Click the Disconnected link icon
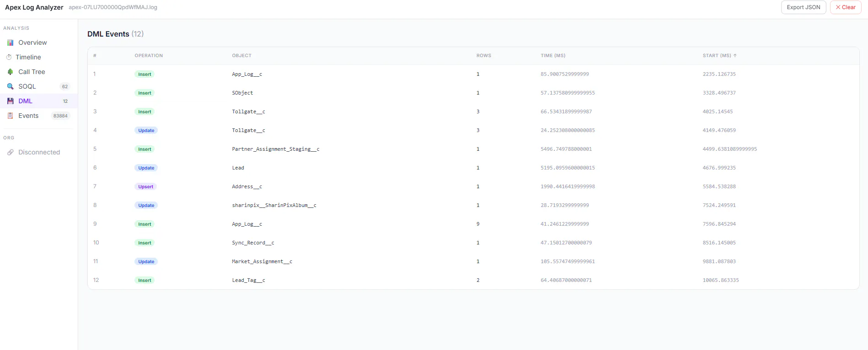This screenshot has height=350, width=868. 10,152
